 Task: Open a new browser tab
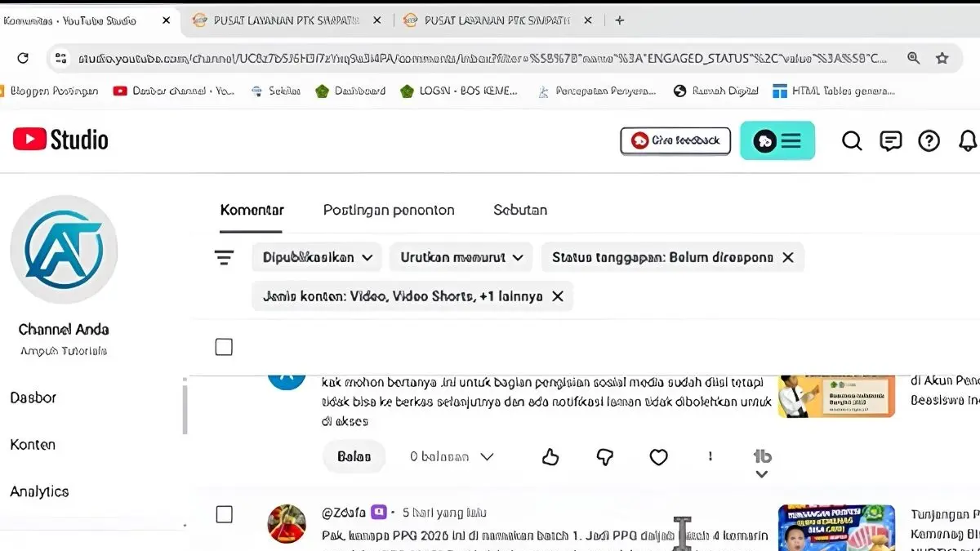(x=620, y=20)
